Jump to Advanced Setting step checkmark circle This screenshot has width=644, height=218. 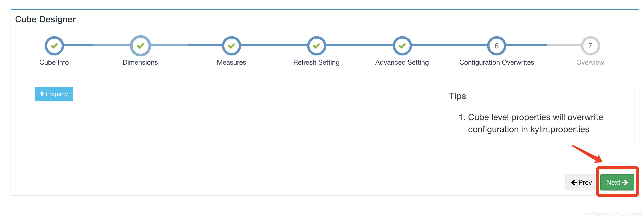(402, 46)
